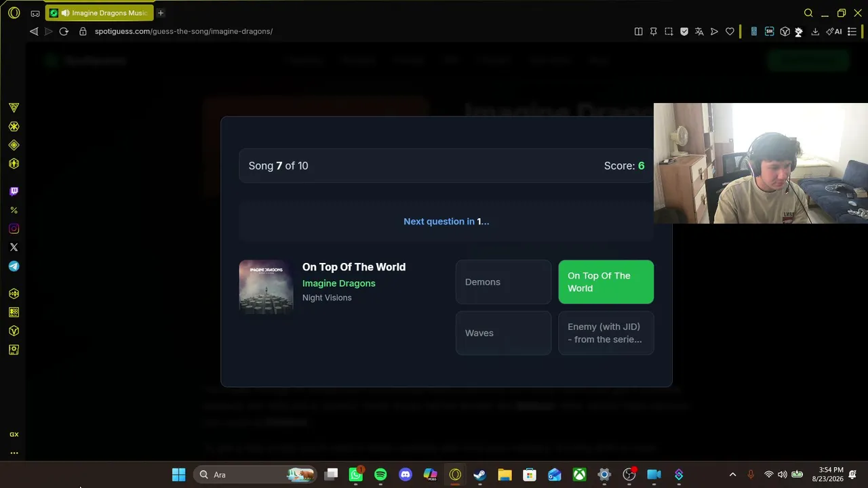This screenshot has width=868, height=488.
Task: Show hidden system tray icons
Action: [x=732, y=474]
